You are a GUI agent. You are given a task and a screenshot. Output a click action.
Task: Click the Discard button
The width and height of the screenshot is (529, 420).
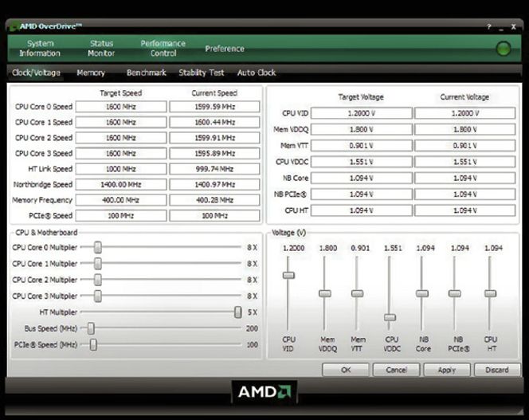tap(496, 370)
